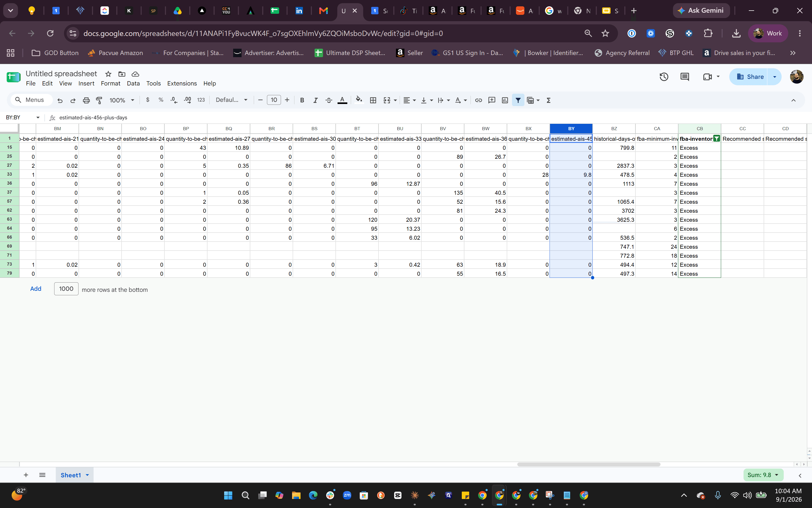The height and width of the screenshot is (508, 812).
Task: Open comments panel icon
Action: (685, 77)
